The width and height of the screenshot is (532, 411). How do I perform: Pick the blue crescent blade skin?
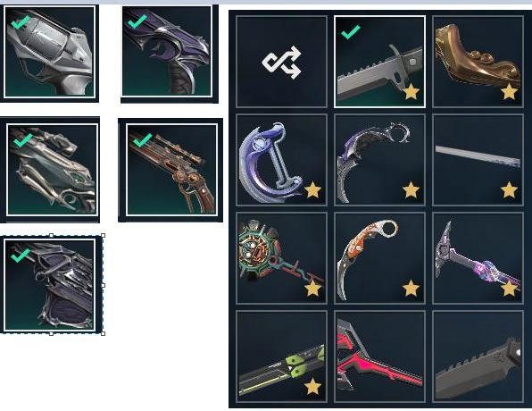281,160
